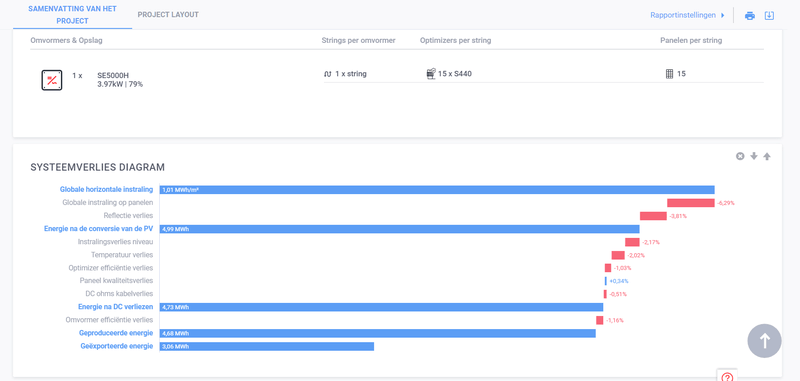Image resolution: width=800 pixels, height=381 pixels.
Task: Click the optimizer icon beside 15 x S440
Action: (431, 74)
